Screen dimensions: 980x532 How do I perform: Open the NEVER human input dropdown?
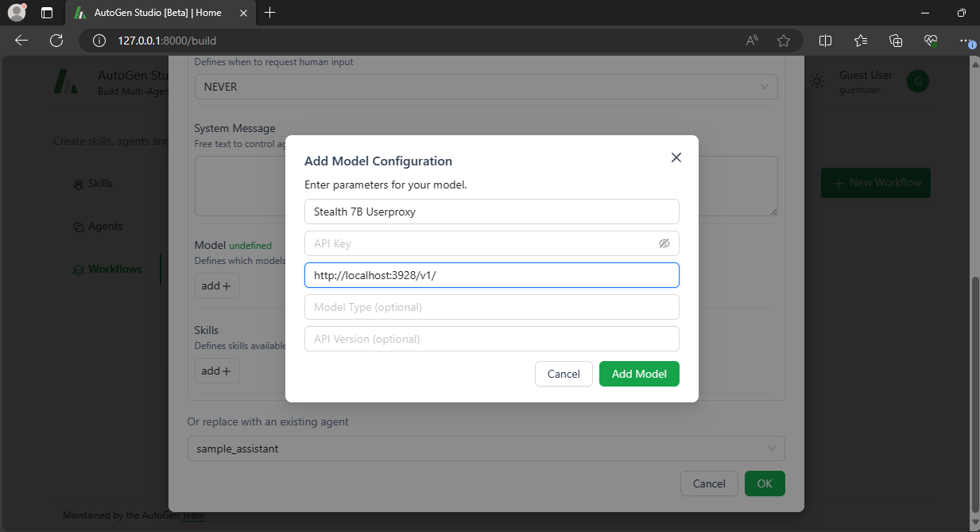click(x=486, y=87)
